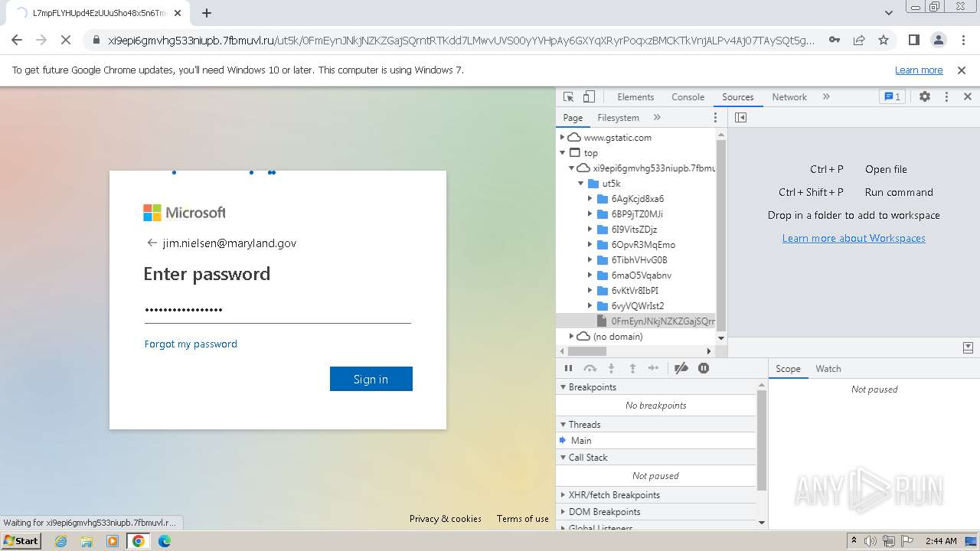Open the DevTools customize three-dot menu

click(946, 97)
